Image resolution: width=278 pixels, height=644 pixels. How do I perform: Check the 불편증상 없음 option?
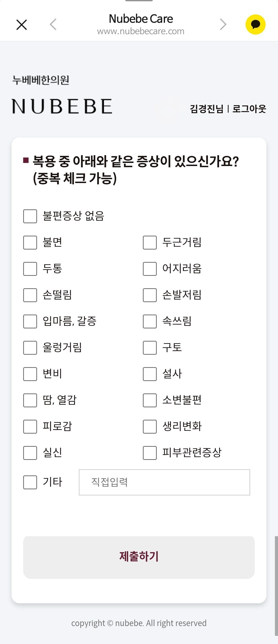coord(30,217)
